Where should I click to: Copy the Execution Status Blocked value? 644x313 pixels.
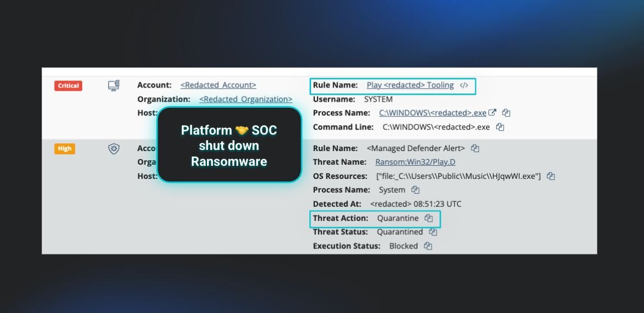(428, 246)
